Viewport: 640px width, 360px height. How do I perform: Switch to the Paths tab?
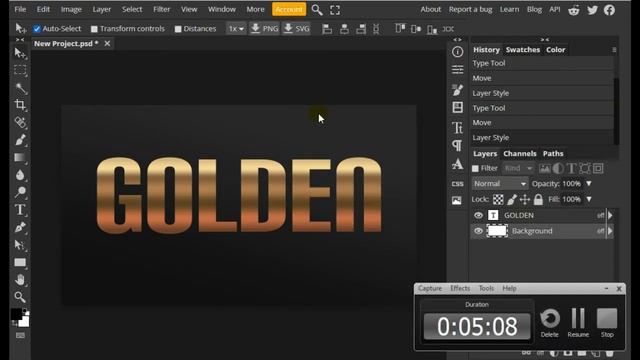(x=553, y=153)
